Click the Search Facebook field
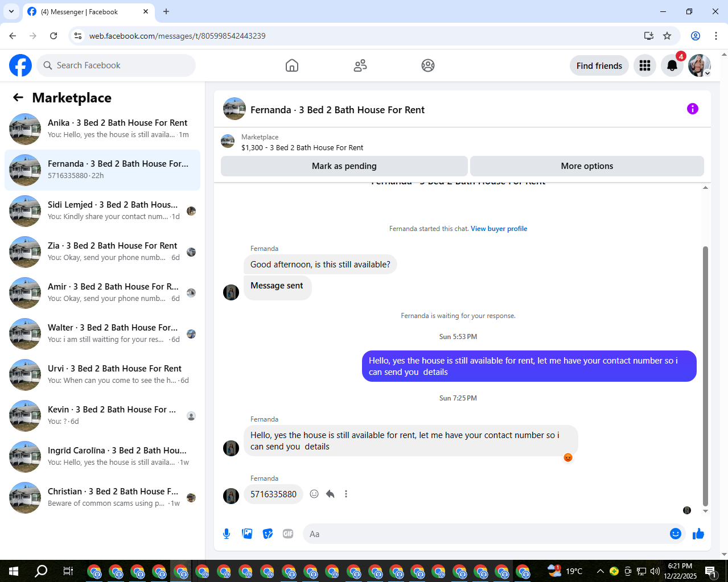The height and width of the screenshot is (582, 728). [x=116, y=65]
